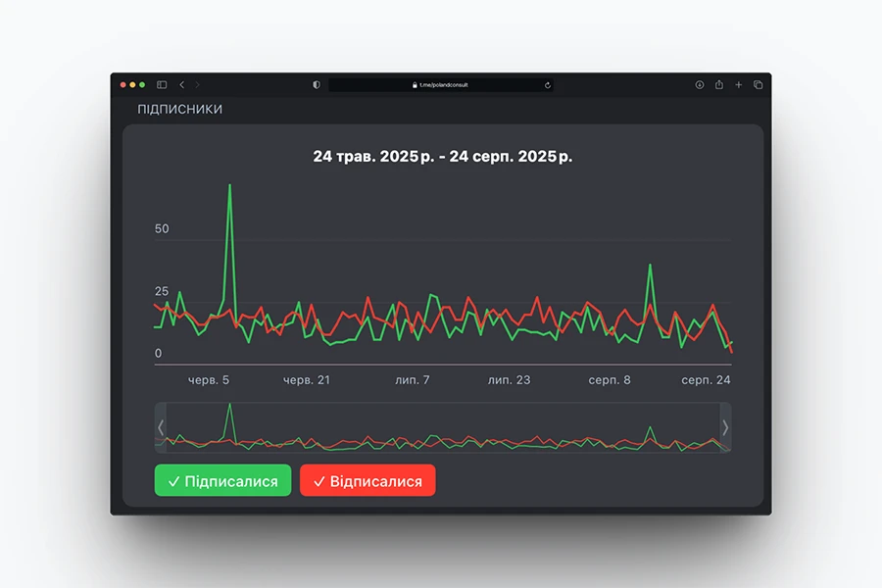Click the Share icon in Safari
The width and height of the screenshot is (882, 588).
[719, 85]
